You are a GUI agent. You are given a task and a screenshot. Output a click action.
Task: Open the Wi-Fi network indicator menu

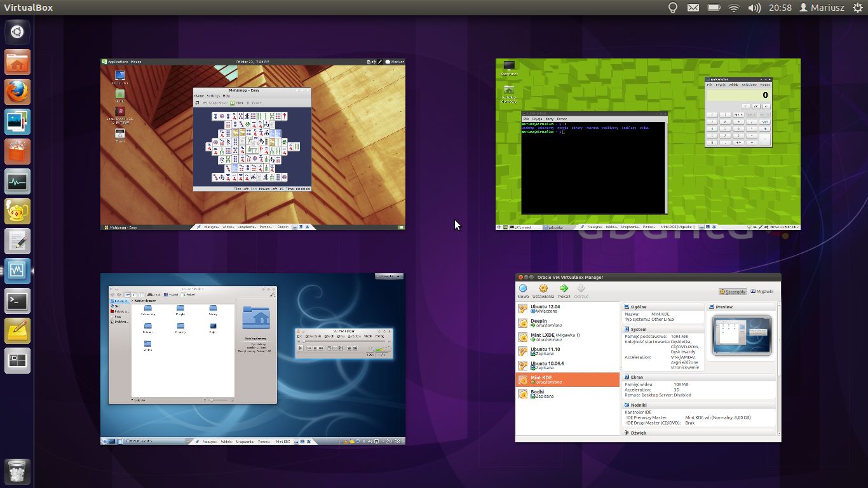pos(734,8)
